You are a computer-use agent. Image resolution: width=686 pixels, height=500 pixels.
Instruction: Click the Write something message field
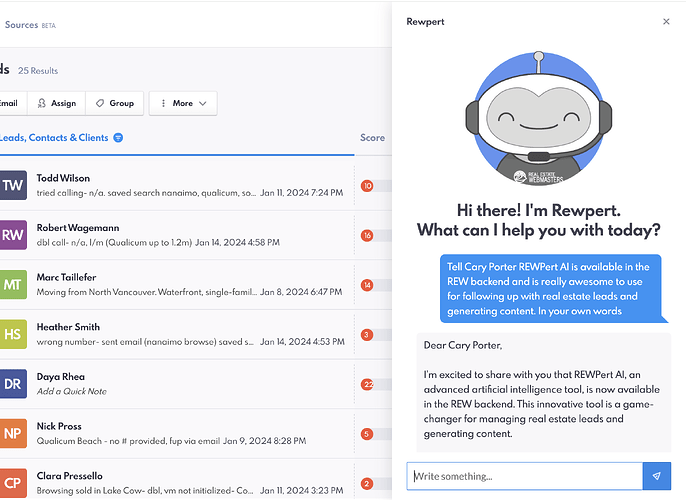click(x=525, y=476)
